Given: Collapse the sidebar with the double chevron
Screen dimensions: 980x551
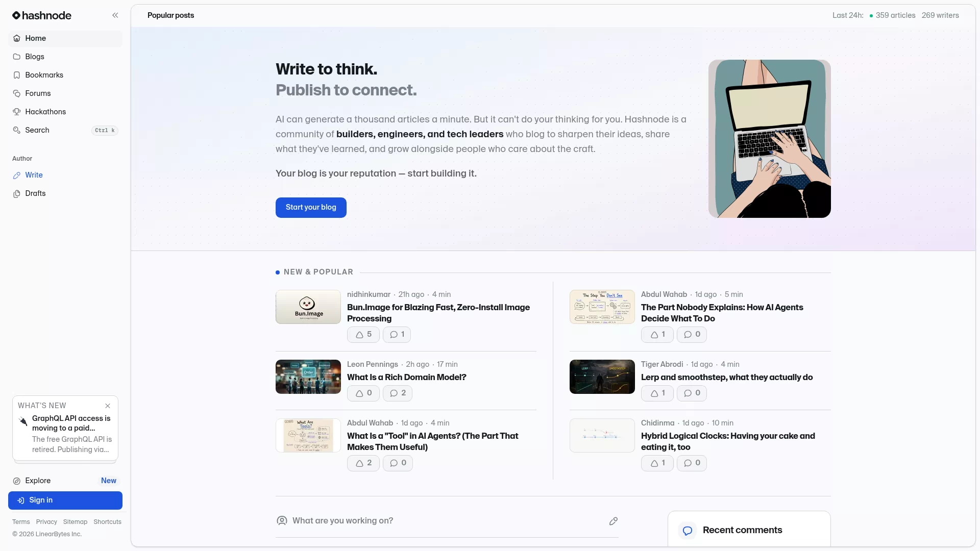Looking at the screenshot, I should click(x=115, y=15).
